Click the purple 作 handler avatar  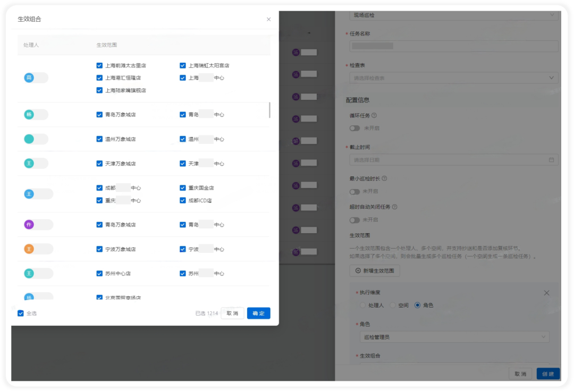(x=29, y=224)
